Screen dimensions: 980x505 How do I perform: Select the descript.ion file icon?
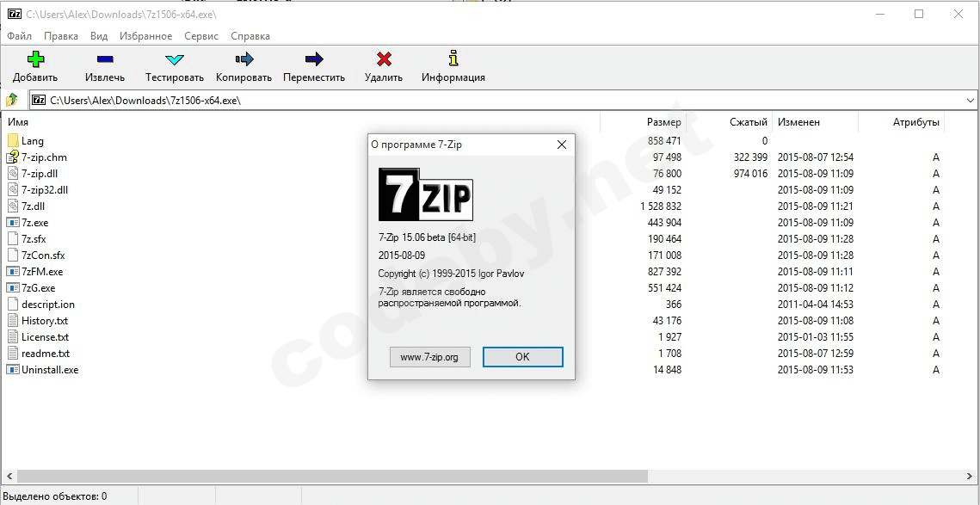pos(13,305)
